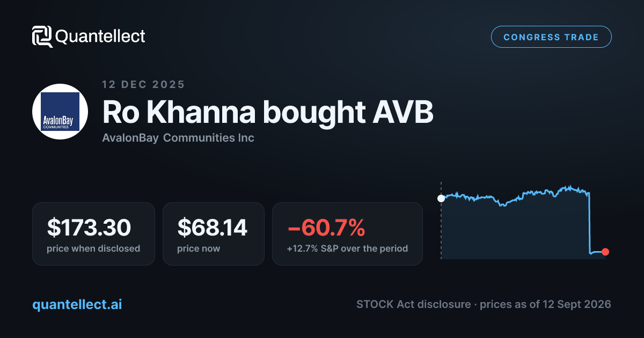Click the white start marker on chart
Viewport: 644px width, 338px height.
(x=441, y=198)
